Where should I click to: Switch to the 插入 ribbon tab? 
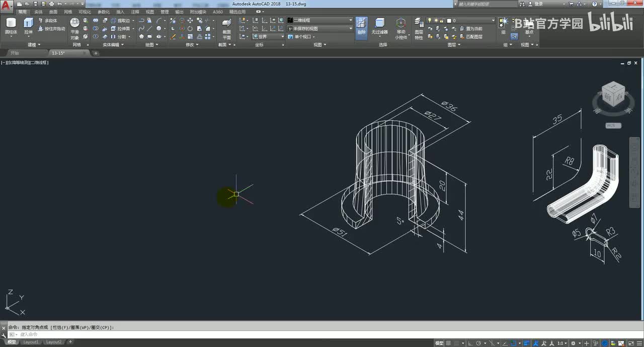pyautogui.click(x=120, y=12)
